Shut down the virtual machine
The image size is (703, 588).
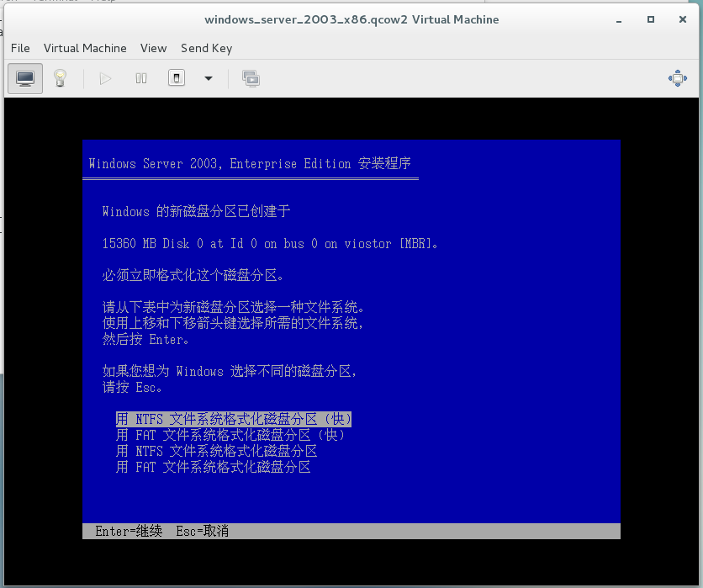(x=177, y=78)
